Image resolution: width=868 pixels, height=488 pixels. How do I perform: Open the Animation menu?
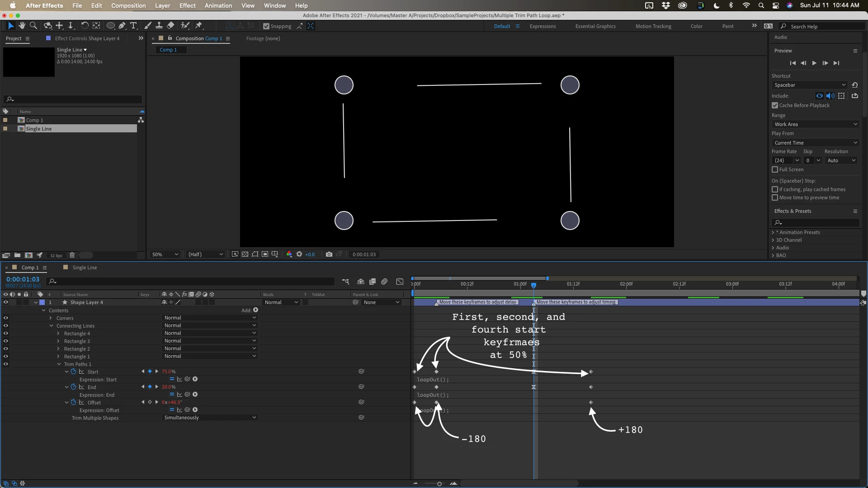pos(218,5)
